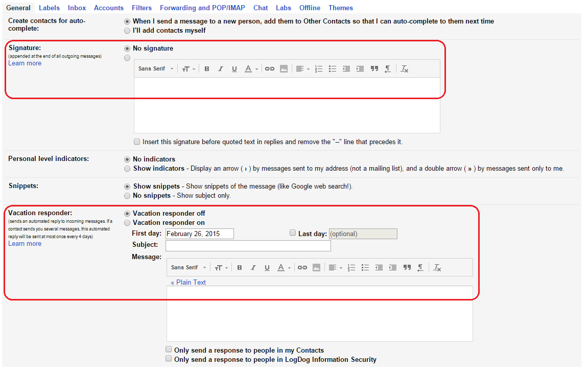Add a numbered list in the vacation message

point(351,268)
